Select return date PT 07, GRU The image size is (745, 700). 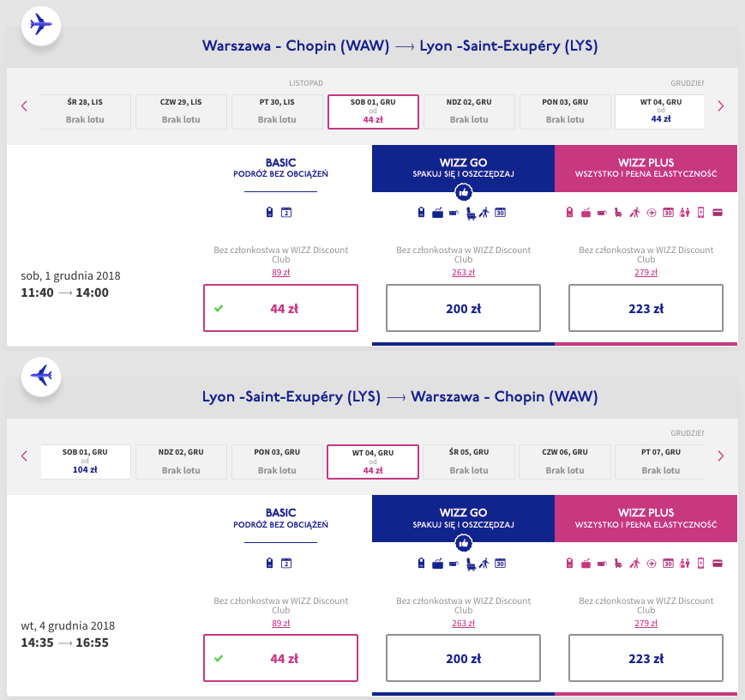click(x=659, y=462)
